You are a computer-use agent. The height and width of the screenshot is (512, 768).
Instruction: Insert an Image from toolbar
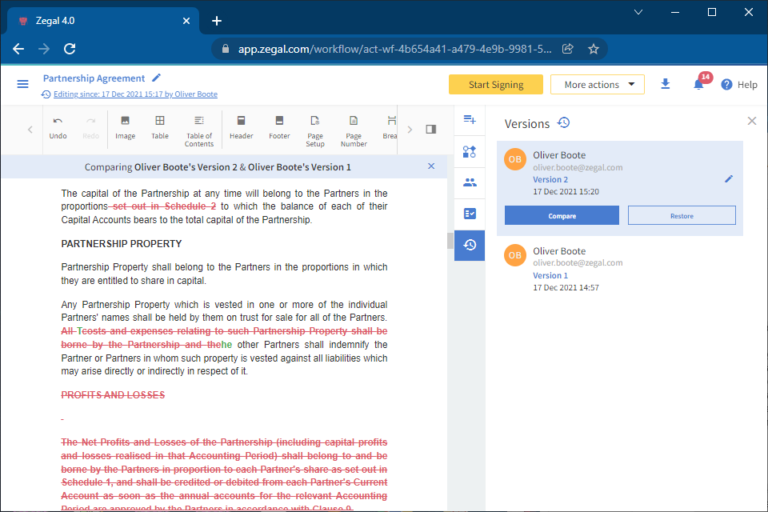(125, 127)
